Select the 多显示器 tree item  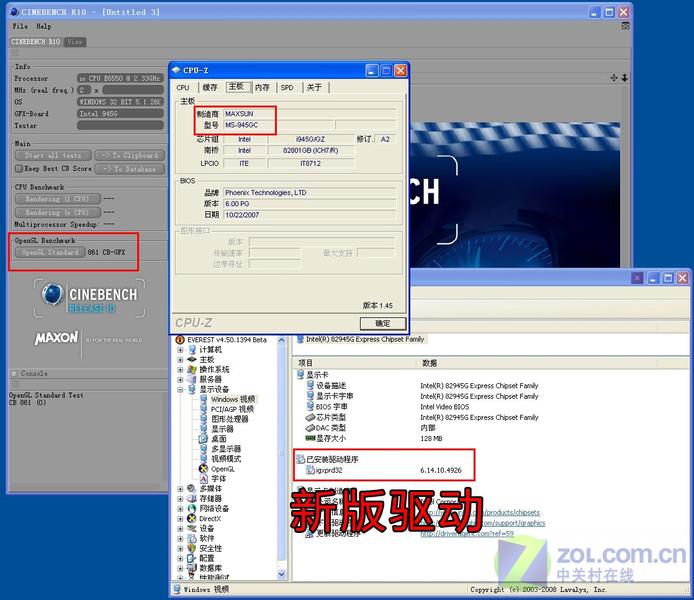click(226, 449)
